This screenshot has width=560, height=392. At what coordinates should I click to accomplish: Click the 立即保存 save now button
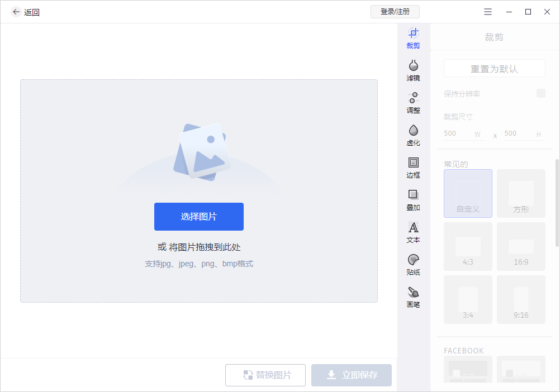tap(352, 375)
